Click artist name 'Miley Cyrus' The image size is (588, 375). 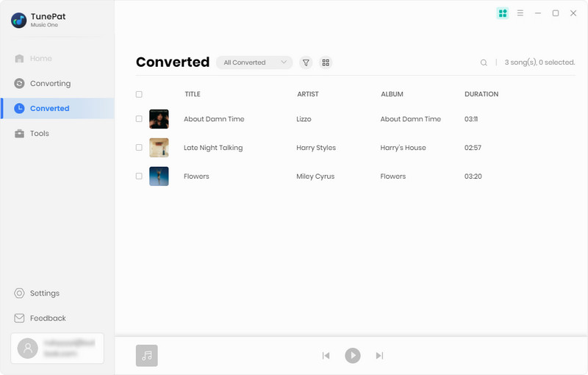point(315,176)
